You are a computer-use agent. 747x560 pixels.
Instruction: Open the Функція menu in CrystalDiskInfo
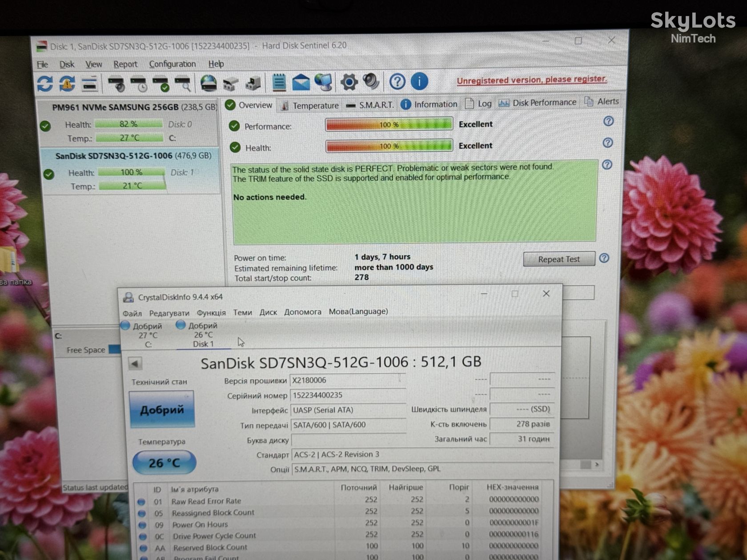pos(211,312)
